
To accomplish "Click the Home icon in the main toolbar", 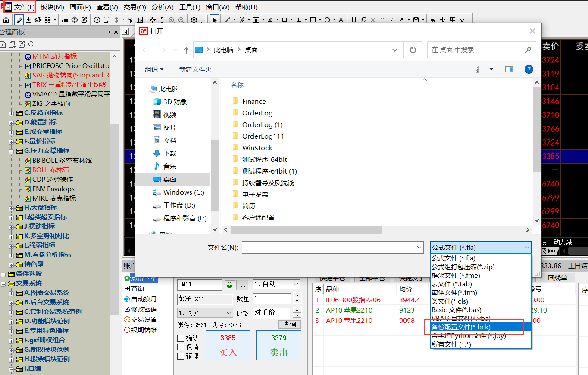I will pyautogui.click(x=6, y=20).
